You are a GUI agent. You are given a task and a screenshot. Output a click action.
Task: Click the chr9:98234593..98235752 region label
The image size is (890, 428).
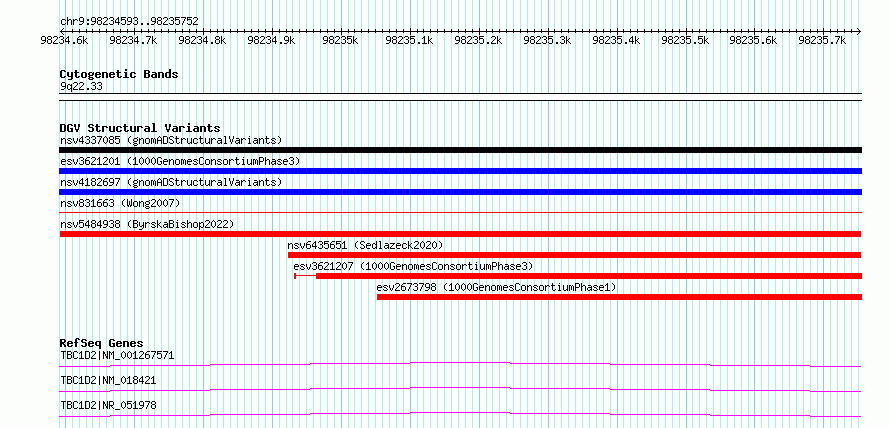pyautogui.click(x=129, y=22)
